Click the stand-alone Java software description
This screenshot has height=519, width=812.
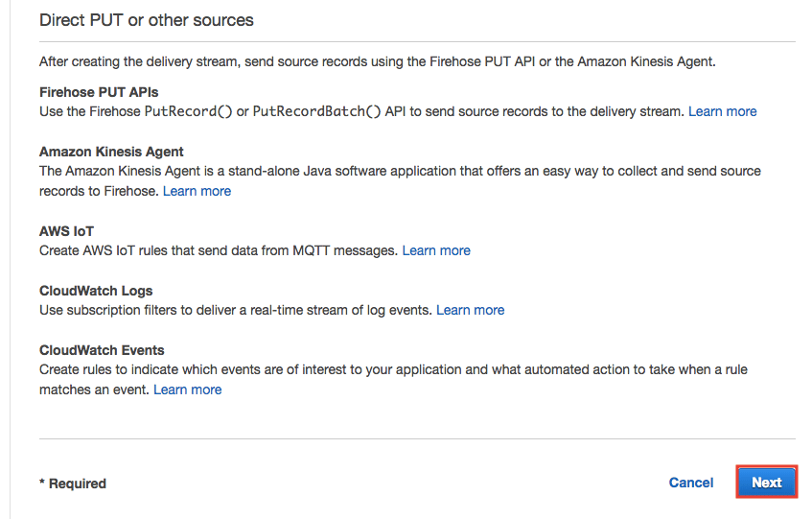400,171
